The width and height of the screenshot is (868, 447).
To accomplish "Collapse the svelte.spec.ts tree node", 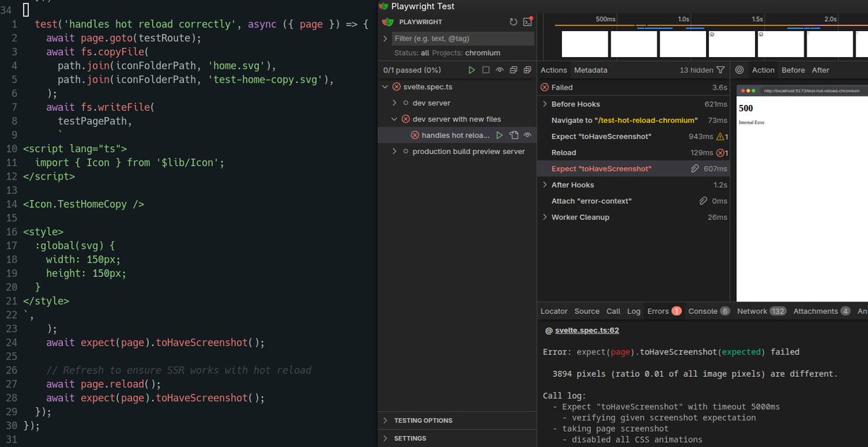I will pos(385,87).
